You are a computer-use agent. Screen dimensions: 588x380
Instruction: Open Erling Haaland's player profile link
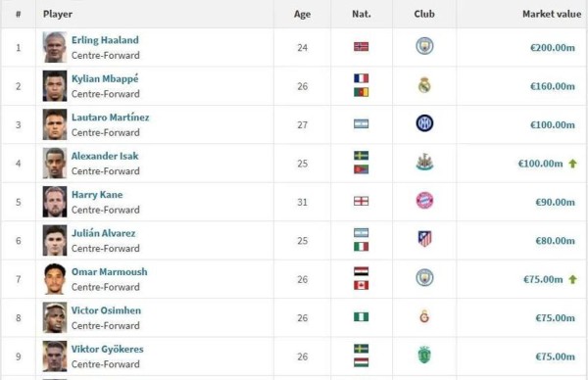[x=105, y=40]
